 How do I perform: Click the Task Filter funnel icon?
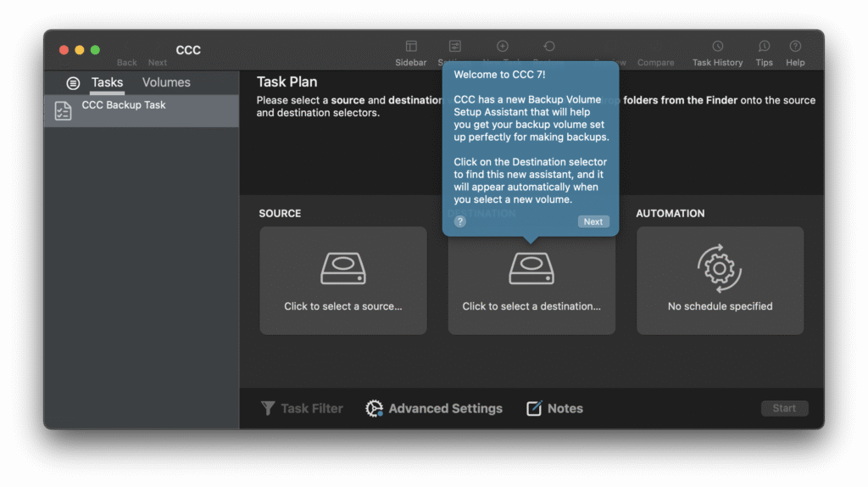coord(268,408)
